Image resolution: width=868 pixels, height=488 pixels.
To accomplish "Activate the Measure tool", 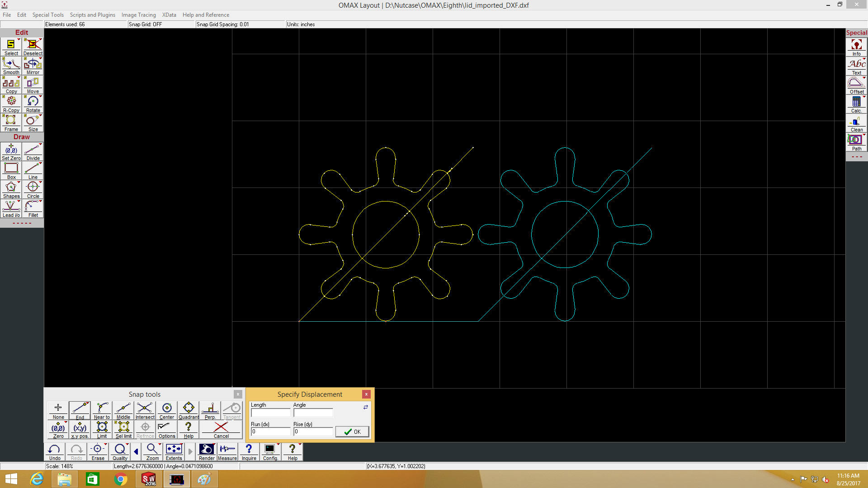I will (227, 451).
